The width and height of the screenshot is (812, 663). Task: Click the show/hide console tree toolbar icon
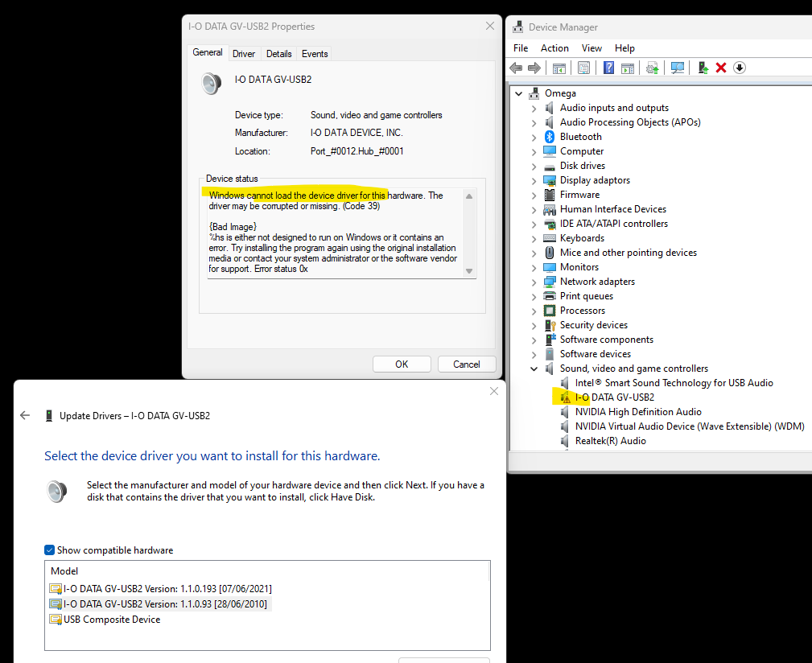point(559,68)
